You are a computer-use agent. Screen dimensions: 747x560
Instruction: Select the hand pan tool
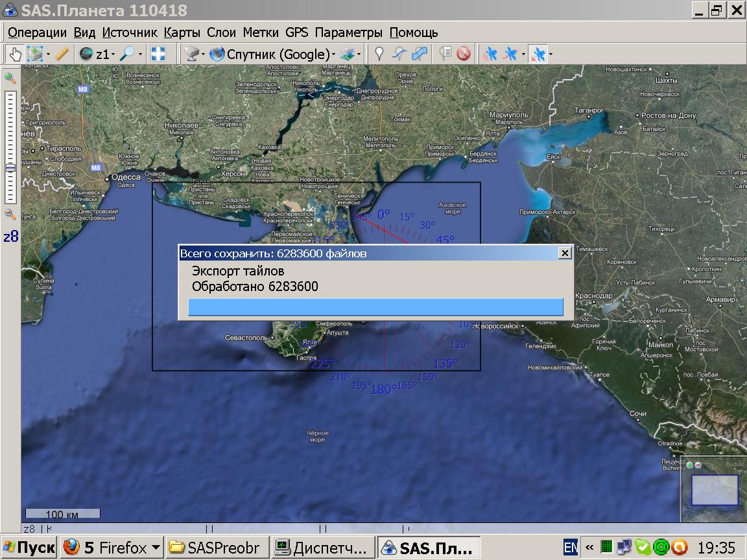point(14,54)
